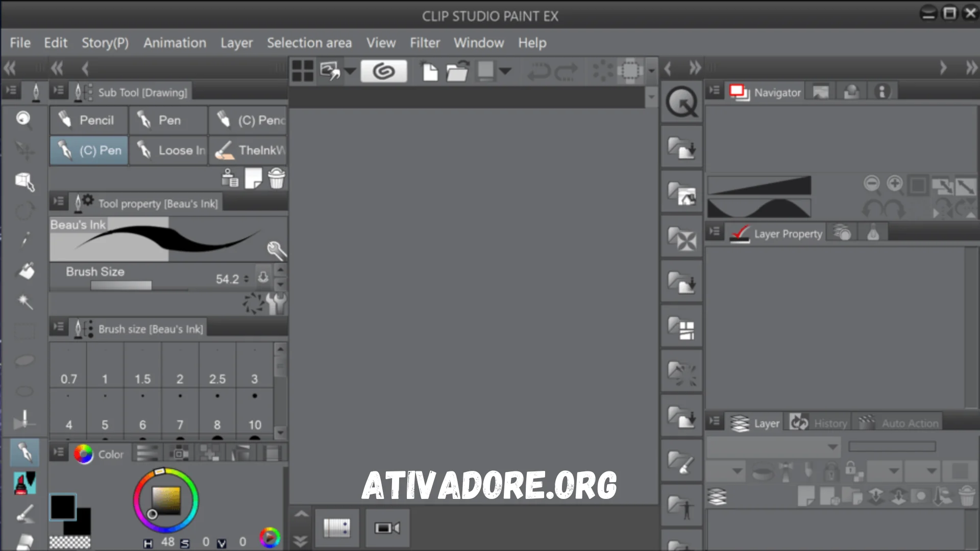Open the Filter menu
Screen dimensions: 980x551
click(425, 42)
